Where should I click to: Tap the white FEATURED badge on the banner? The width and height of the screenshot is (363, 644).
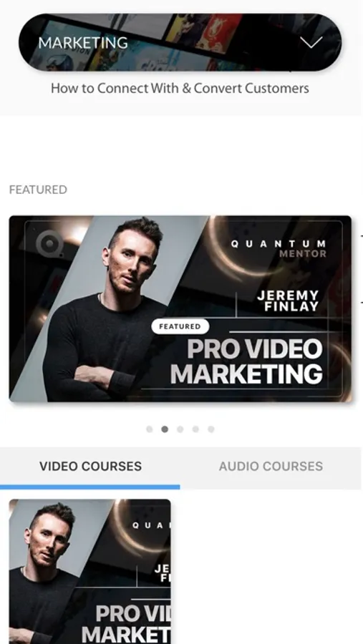pos(180,326)
